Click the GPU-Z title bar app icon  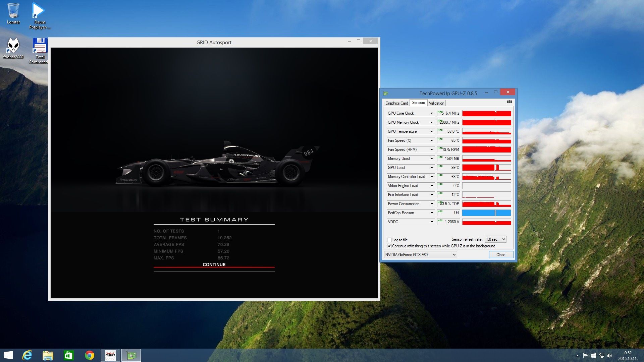click(x=385, y=93)
